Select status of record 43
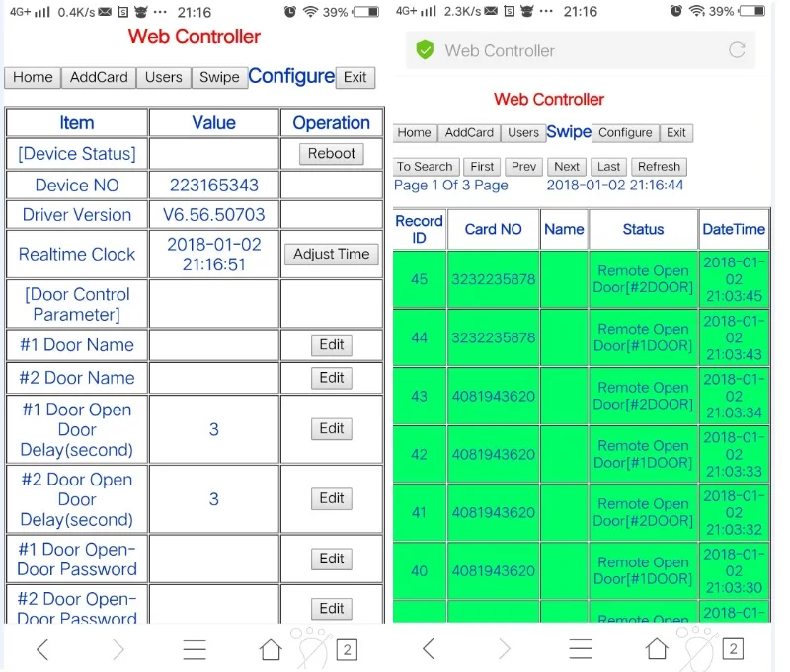 644,396
